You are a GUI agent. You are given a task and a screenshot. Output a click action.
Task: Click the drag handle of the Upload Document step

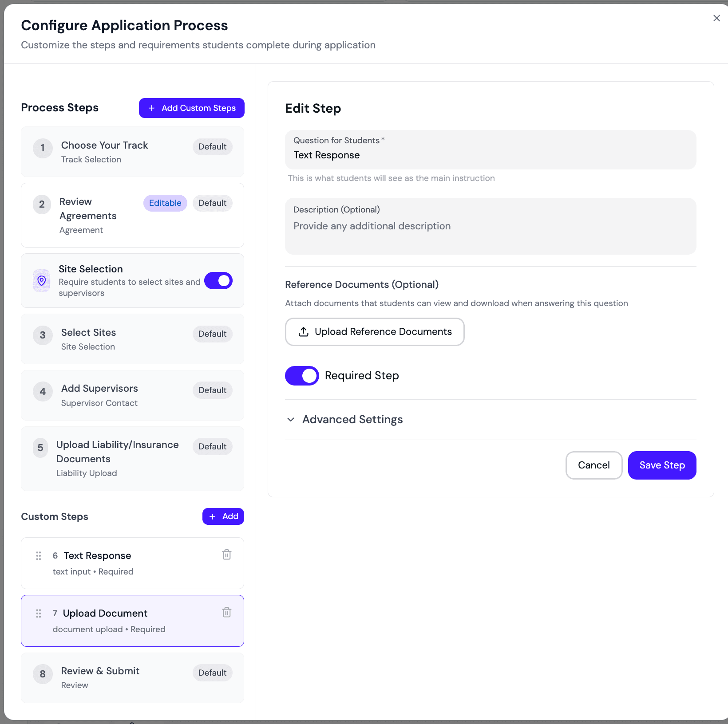pyautogui.click(x=38, y=614)
